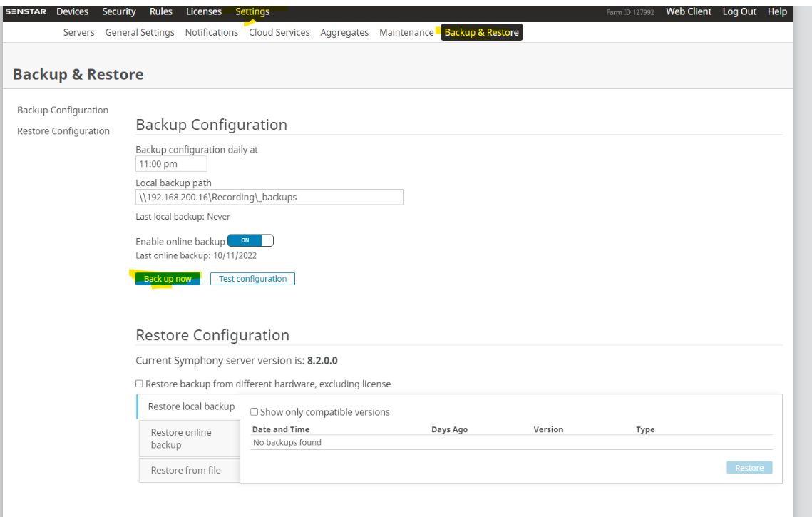Select Restore online backup tab
Image resolution: width=812 pixels, height=517 pixels.
coord(190,439)
